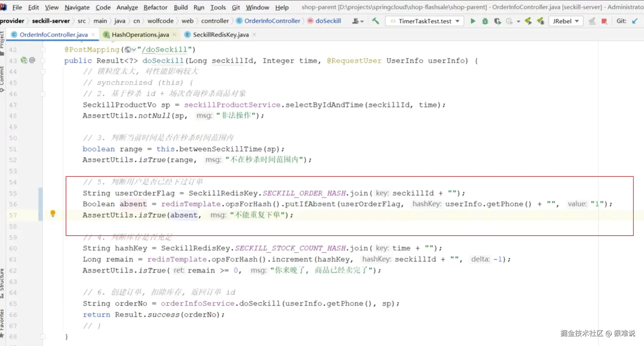Run with coverage shield icon
Screen dimensions: 644x346
coord(497,21)
